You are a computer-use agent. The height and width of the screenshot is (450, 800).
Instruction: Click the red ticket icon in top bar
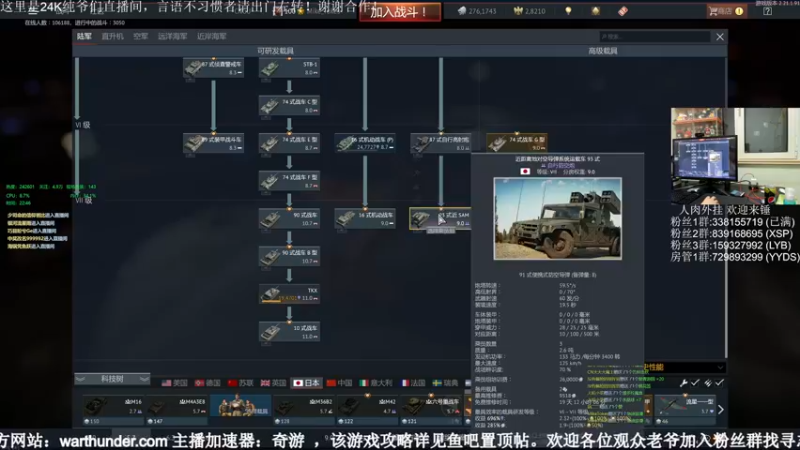pyautogui.click(x=623, y=11)
